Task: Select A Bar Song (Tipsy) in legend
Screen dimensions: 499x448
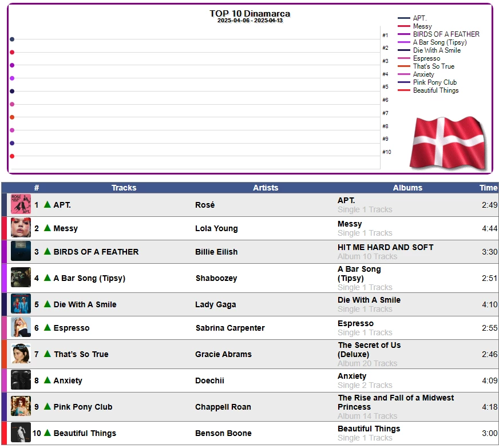Action: 440,42
